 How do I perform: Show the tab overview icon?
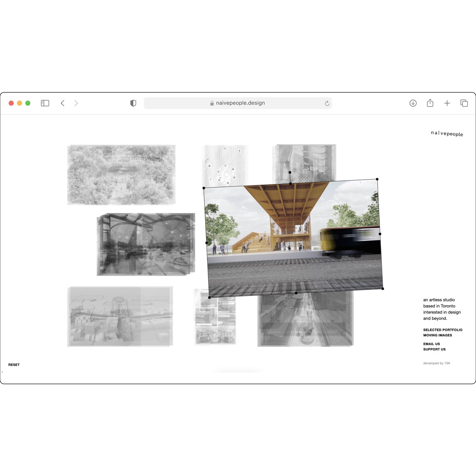[x=464, y=103]
